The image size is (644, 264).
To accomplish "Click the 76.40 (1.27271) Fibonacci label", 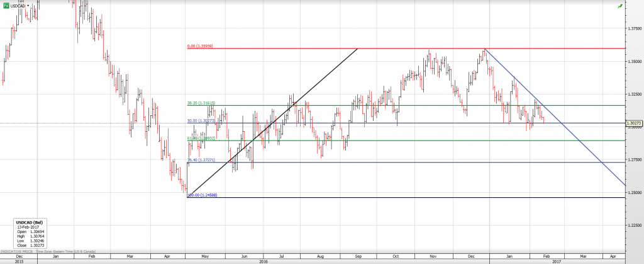I will pyautogui.click(x=203, y=160).
